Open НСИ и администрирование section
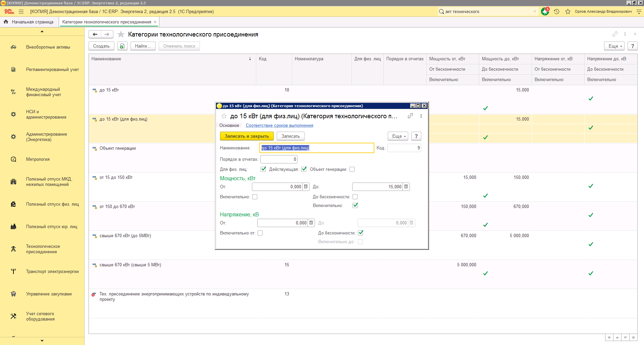 pos(42,115)
